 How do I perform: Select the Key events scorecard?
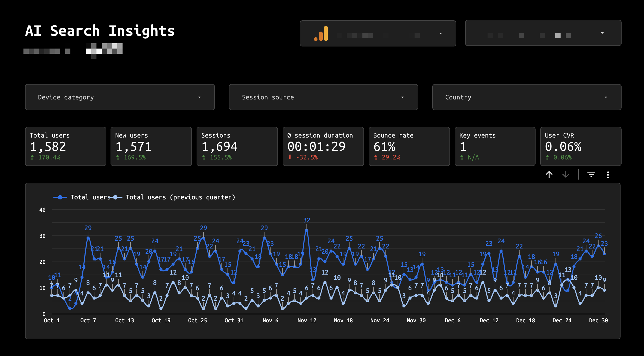(495, 146)
